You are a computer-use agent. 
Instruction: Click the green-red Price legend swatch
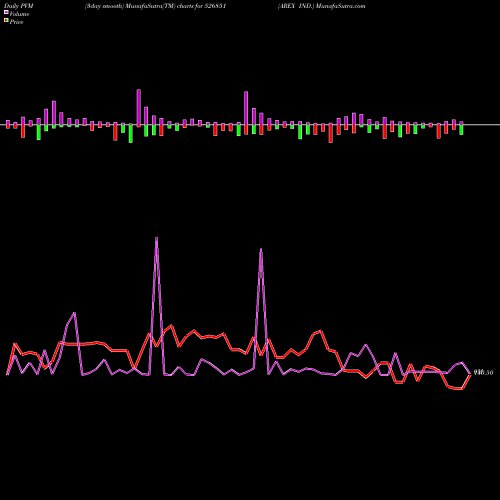point(6,21)
